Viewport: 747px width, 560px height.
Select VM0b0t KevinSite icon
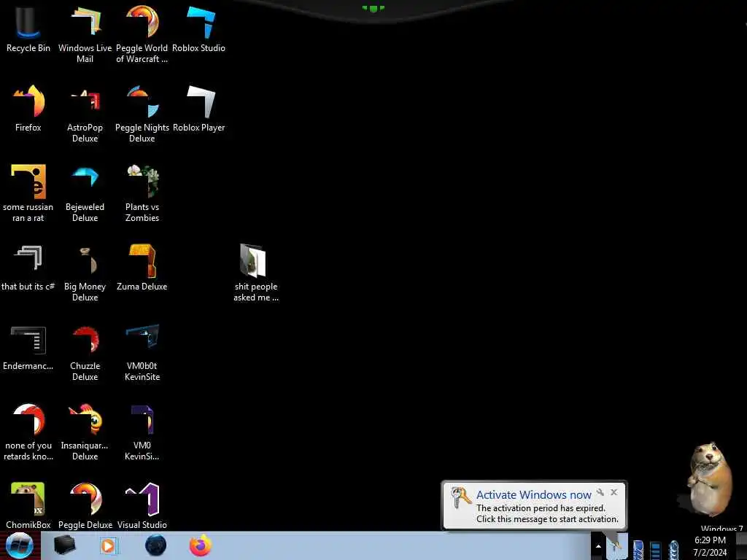pyautogui.click(x=142, y=352)
